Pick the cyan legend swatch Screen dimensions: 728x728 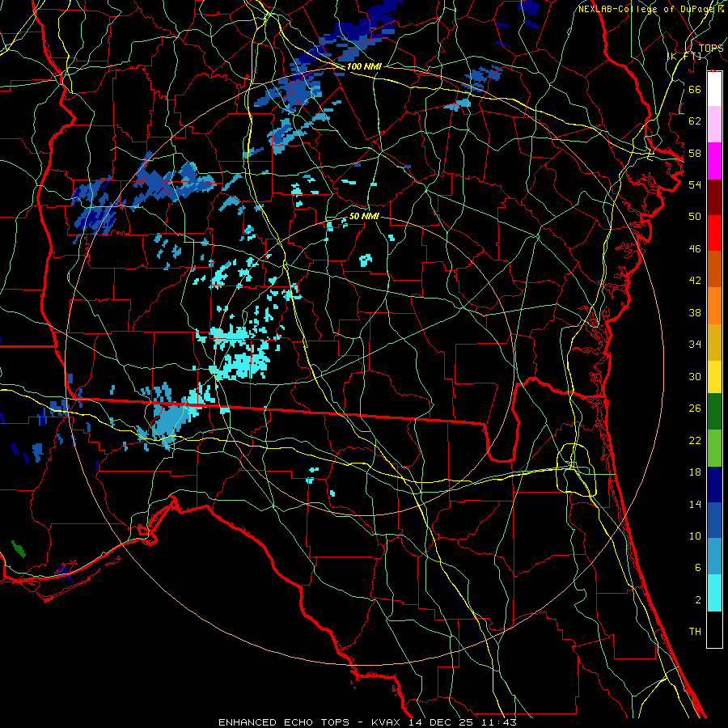(x=714, y=593)
